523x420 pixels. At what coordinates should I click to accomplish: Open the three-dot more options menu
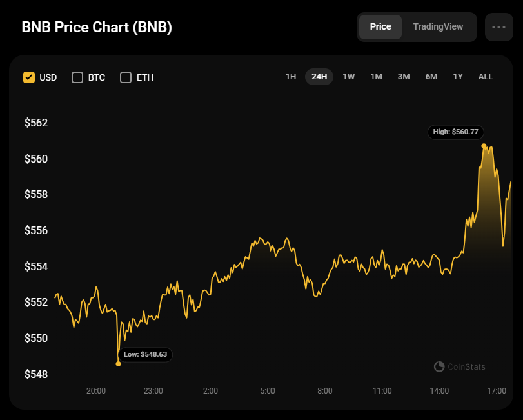pos(498,27)
